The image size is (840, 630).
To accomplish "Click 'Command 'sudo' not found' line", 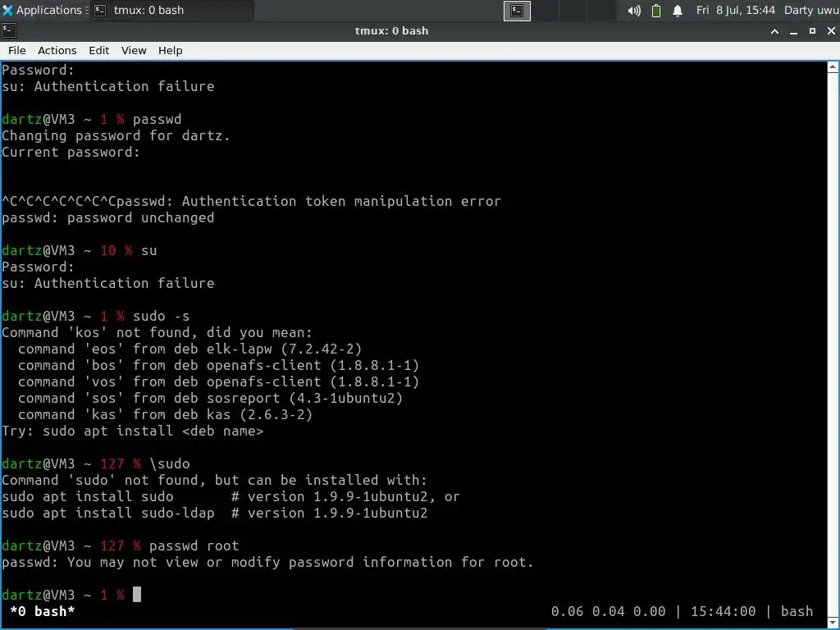I will pyautogui.click(x=214, y=480).
